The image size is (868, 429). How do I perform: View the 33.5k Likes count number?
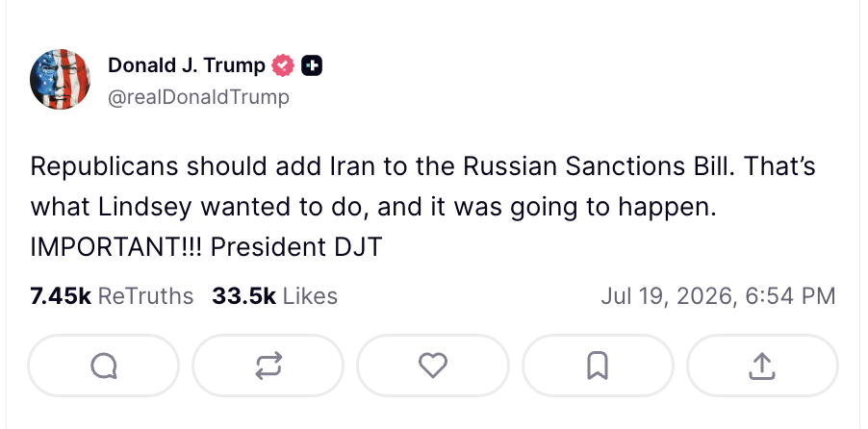coord(243,296)
